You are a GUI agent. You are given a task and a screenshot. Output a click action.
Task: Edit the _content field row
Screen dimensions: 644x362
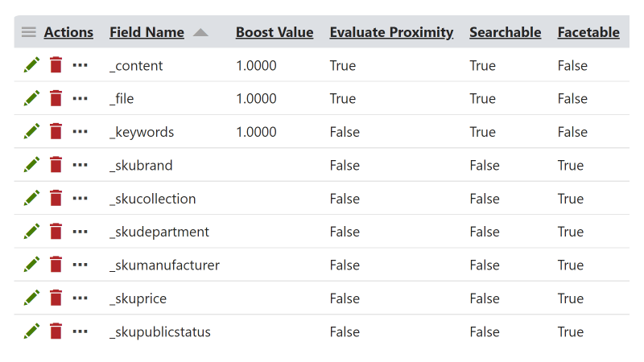pos(31,65)
